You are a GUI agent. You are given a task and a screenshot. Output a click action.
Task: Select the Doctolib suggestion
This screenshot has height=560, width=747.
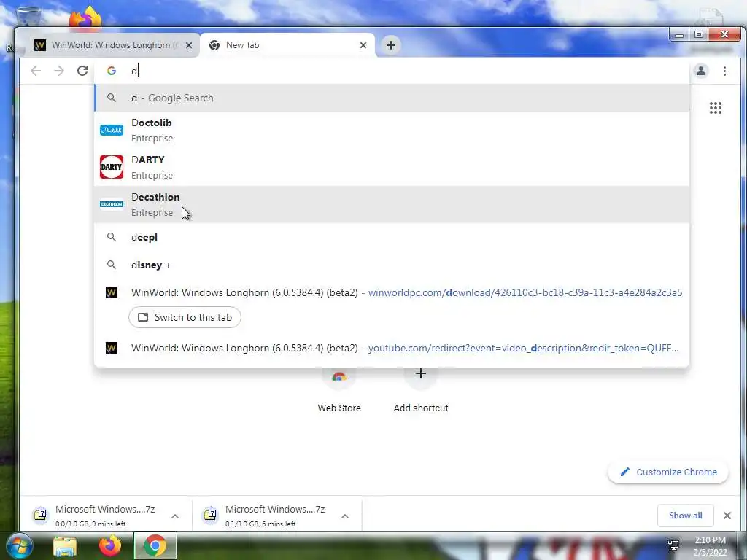(x=392, y=130)
